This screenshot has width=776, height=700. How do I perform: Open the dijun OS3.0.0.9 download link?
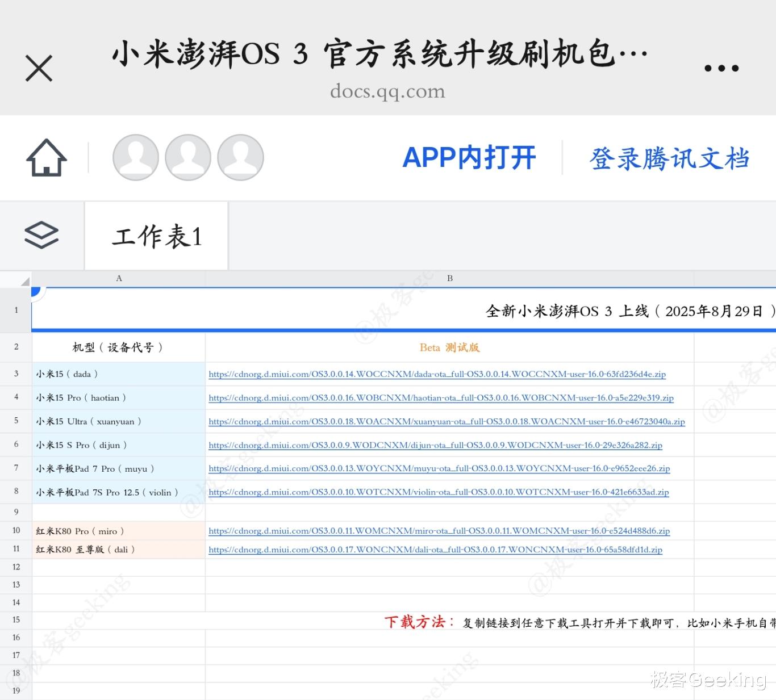pos(435,445)
